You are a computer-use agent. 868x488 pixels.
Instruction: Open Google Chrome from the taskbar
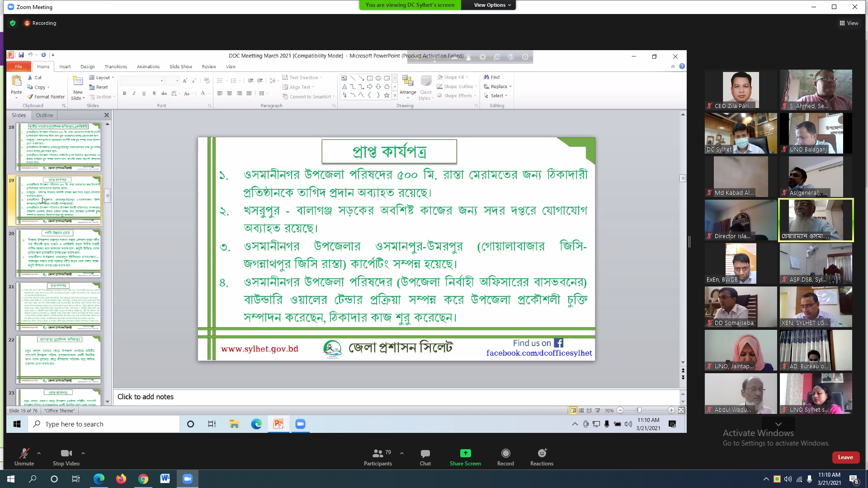[x=143, y=479]
